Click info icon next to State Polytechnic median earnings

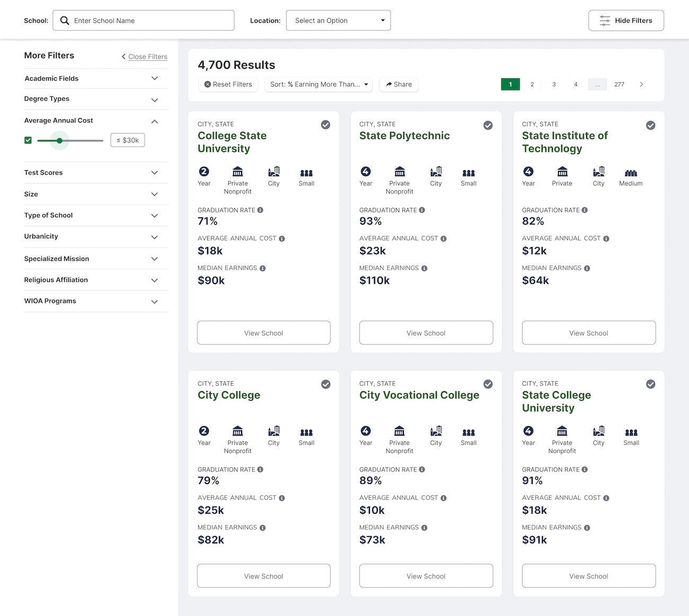click(x=424, y=268)
